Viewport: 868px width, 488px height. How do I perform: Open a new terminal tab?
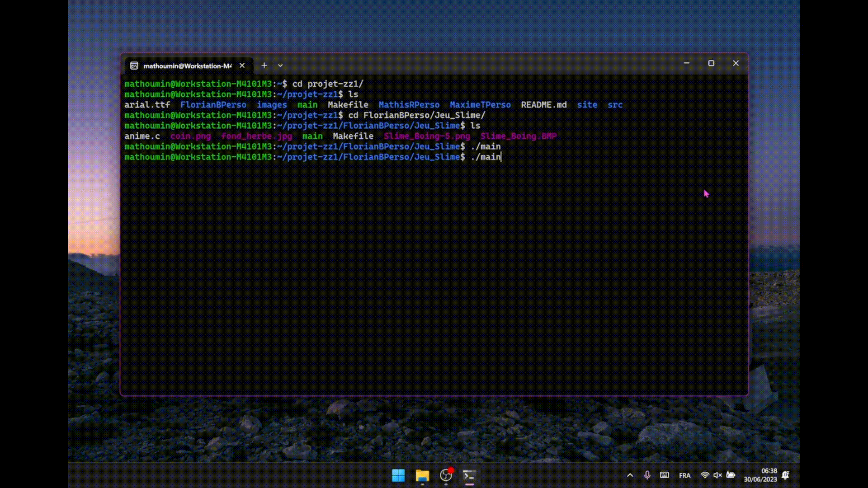264,66
